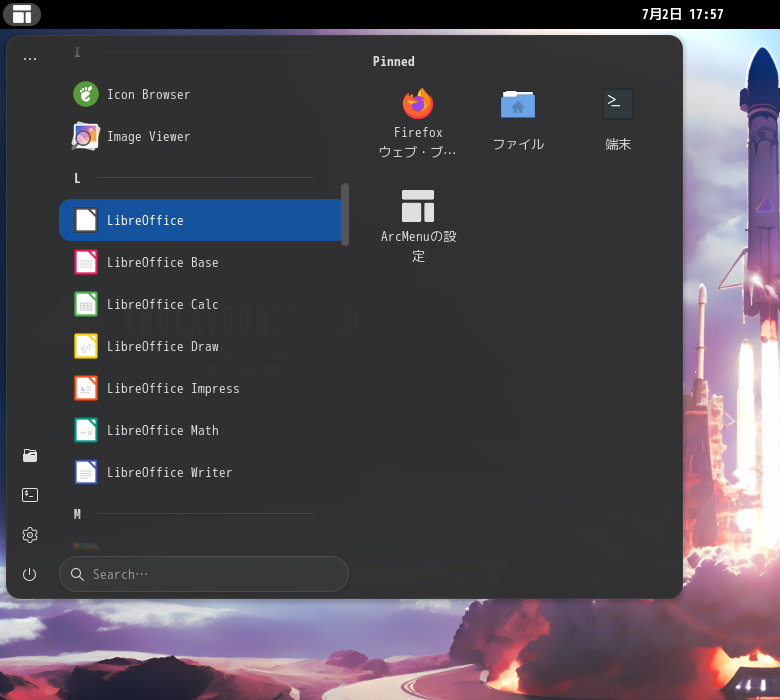The height and width of the screenshot is (700, 780).
Task: Launch LibreOffice Draw
Action: [200, 346]
